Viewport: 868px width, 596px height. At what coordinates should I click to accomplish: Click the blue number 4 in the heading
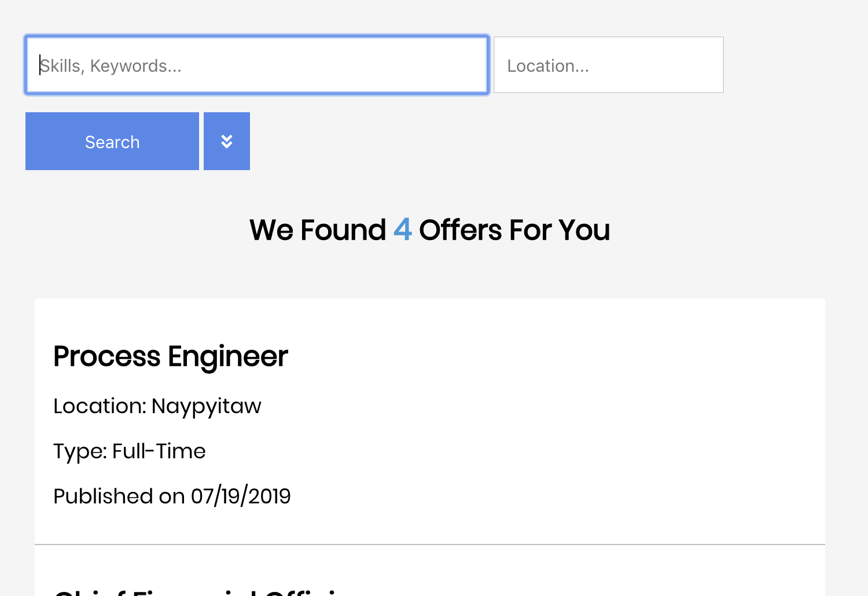(402, 230)
